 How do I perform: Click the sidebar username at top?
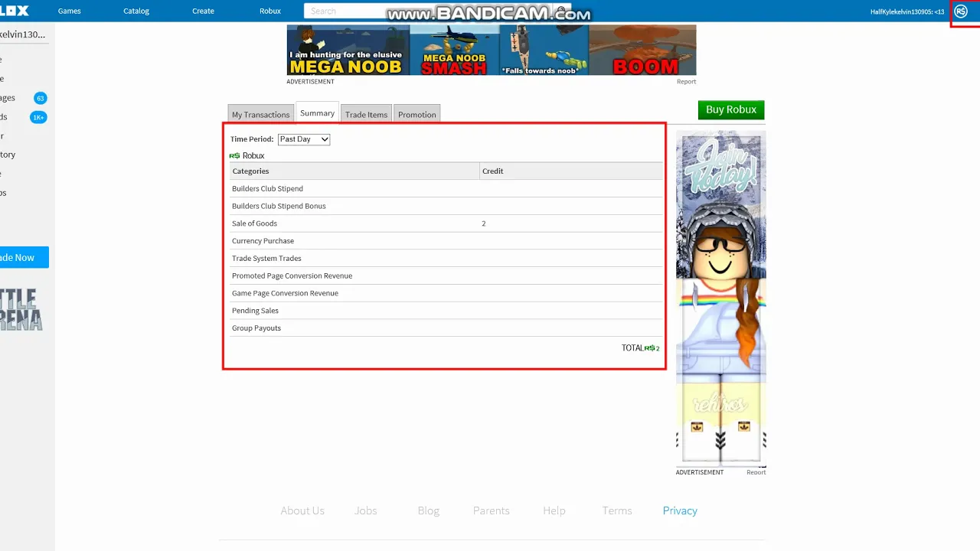(22, 34)
